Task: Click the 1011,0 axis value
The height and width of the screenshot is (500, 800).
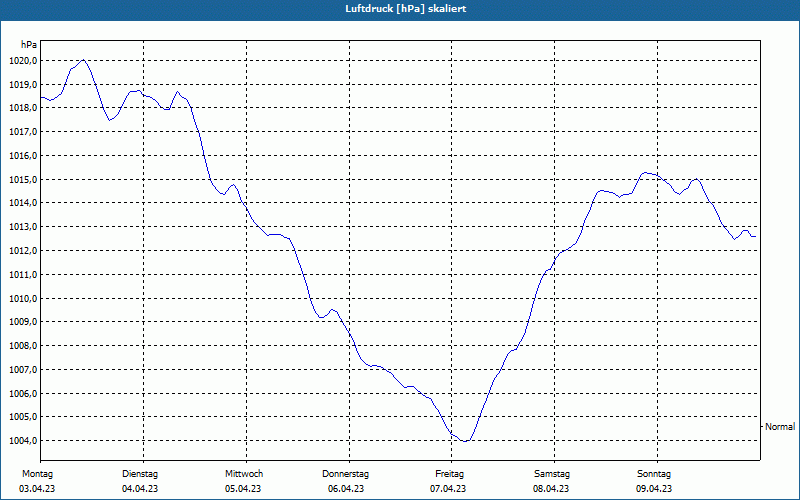Action: (23, 274)
